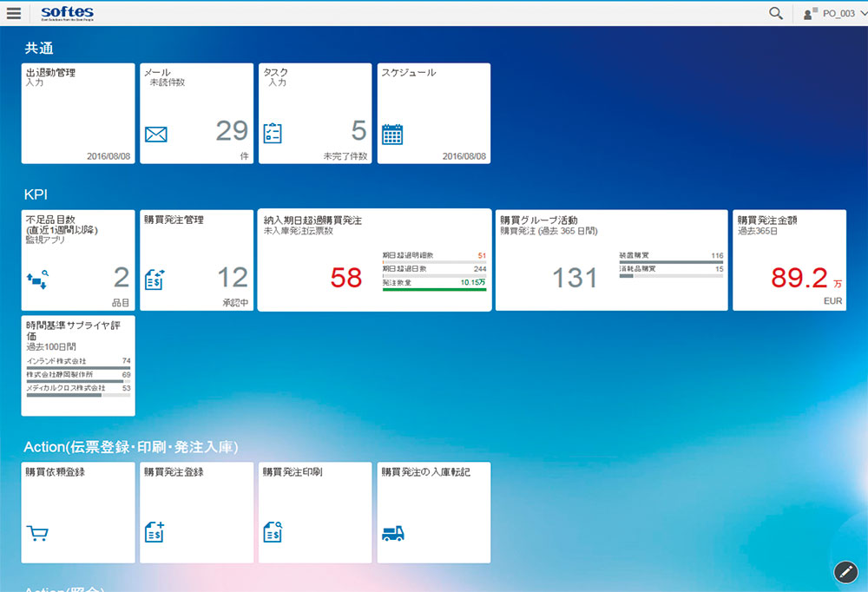Open 時間基準サプライヤ評価 tile
Screen dimensions: 868x592
pos(78,365)
